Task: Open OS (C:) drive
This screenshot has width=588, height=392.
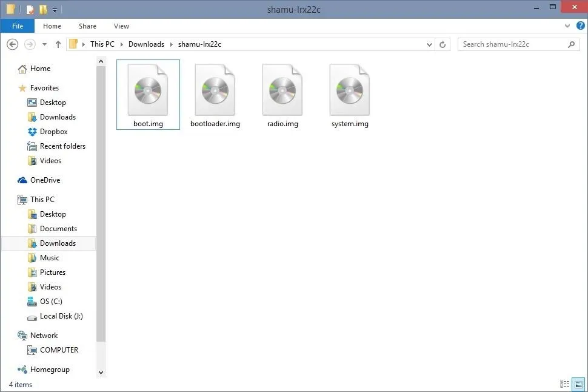Action: [51, 302]
